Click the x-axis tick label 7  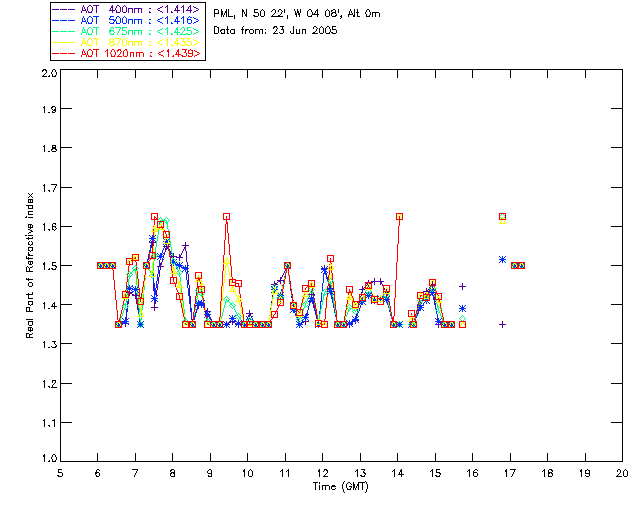(135, 473)
